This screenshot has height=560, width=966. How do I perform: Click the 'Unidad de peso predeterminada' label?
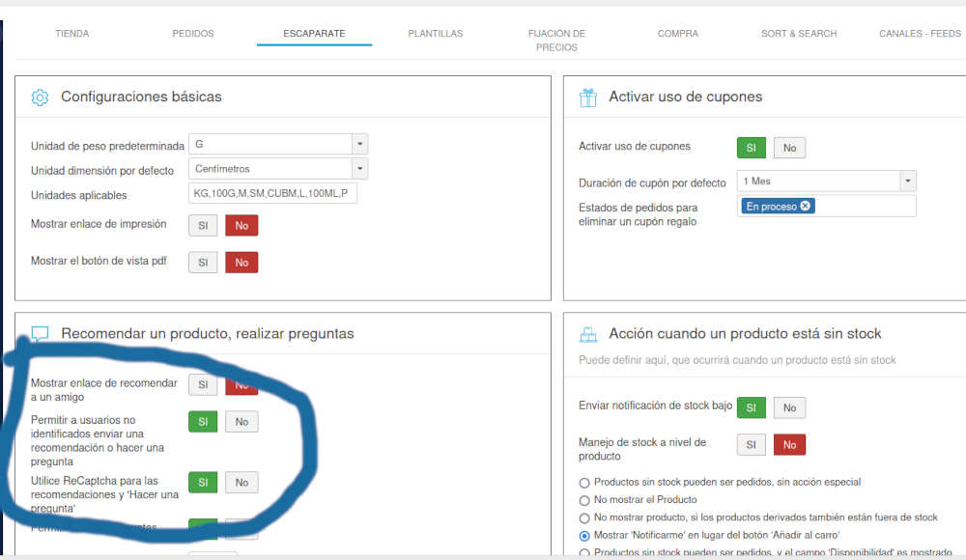(x=107, y=146)
